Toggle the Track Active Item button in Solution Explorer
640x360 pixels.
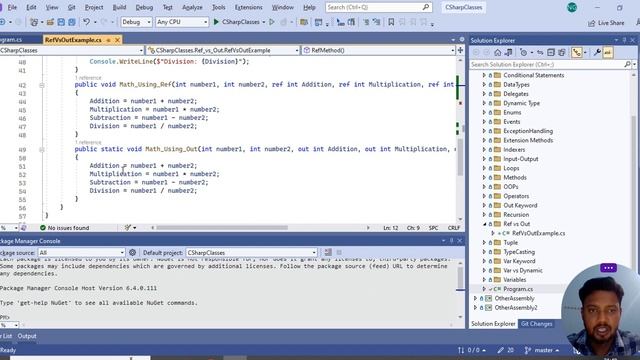(576, 53)
